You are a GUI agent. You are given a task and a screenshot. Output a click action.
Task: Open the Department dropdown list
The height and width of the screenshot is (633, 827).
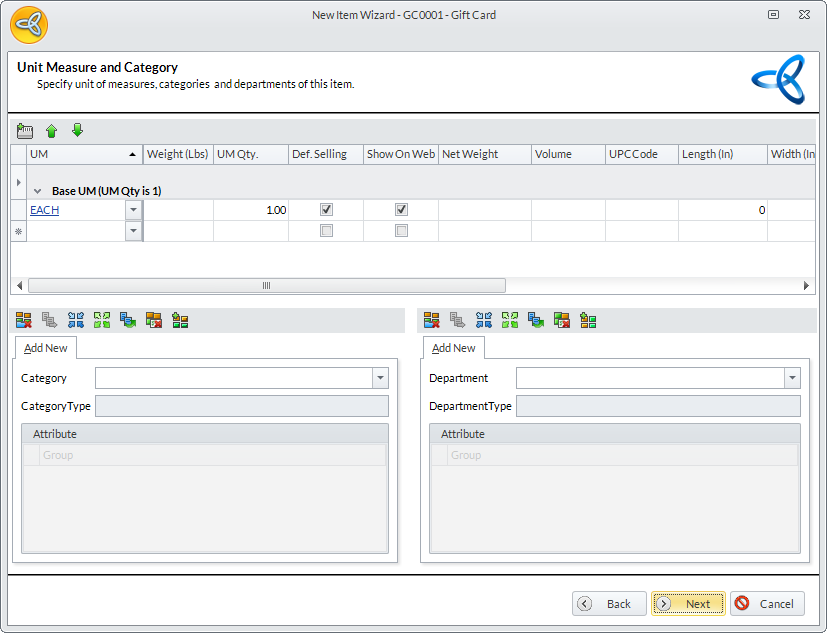(792, 378)
